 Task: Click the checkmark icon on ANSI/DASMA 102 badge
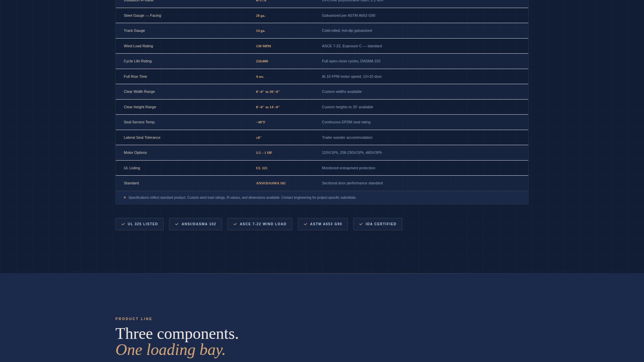coord(177,224)
